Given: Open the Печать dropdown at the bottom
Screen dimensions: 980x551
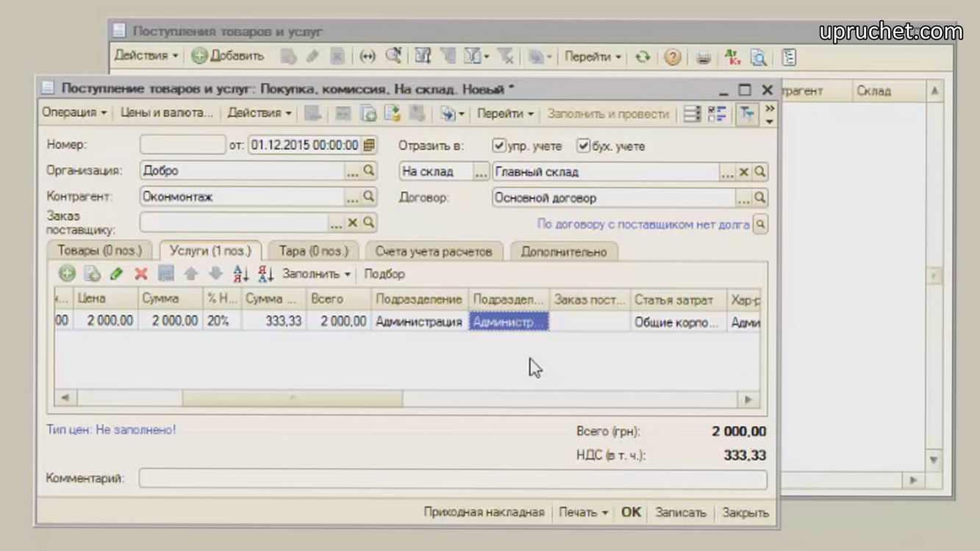Looking at the screenshot, I should [583, 513].
